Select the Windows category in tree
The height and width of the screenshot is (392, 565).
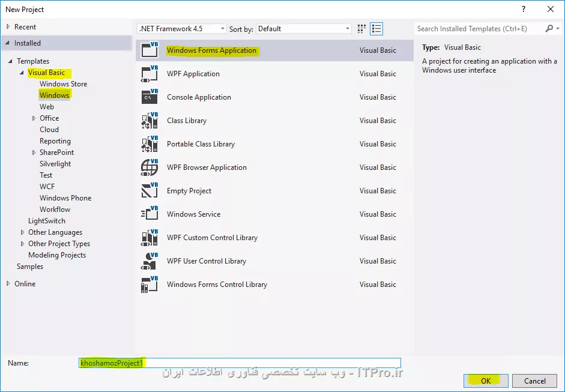[x=55, y=95]
